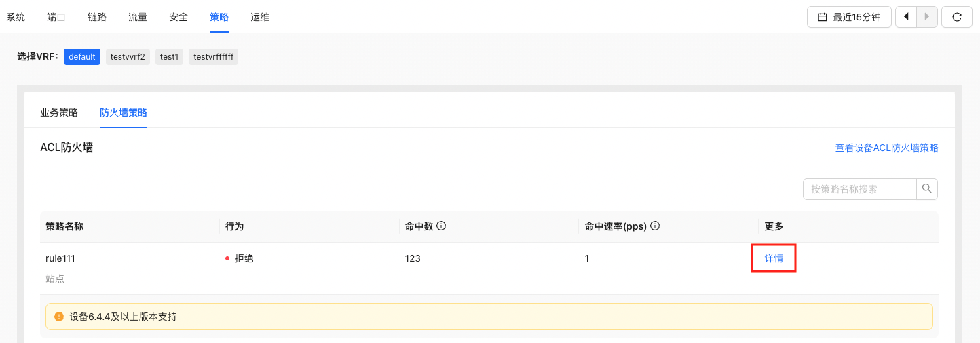Click the search magnifier icon
This screenshot has width=980, height=343.
927,189
